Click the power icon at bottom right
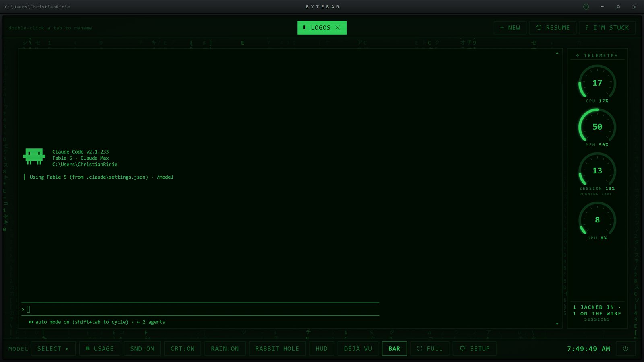Image resolution: width=644 pixels, height=362 pixels. point(625,349)
